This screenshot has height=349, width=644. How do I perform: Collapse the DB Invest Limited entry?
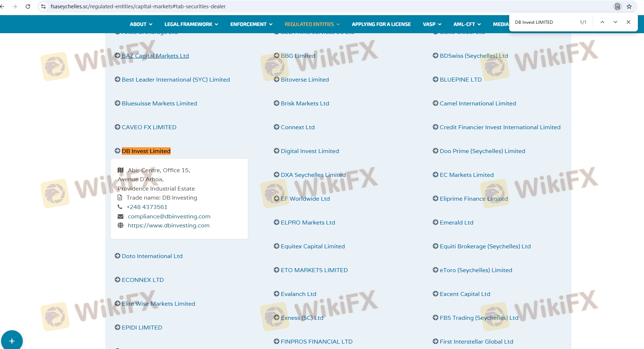(146, 151)
